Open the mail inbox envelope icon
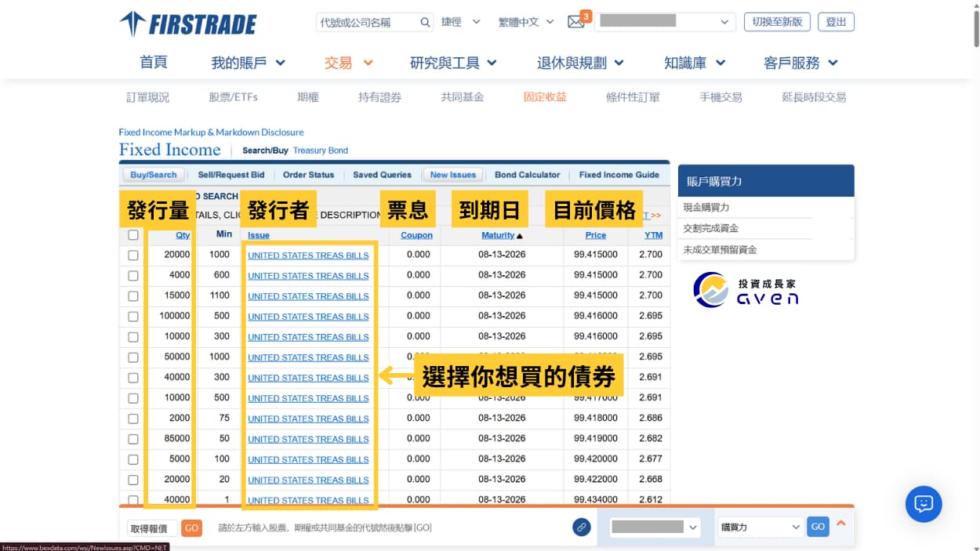The width and height of the screenshot is (980, 551). pos(576,22)
